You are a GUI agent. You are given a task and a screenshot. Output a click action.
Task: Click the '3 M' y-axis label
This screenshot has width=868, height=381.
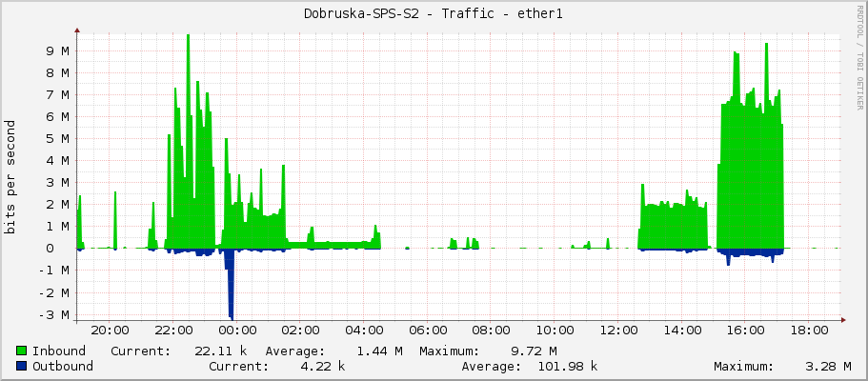coord(57,182)
